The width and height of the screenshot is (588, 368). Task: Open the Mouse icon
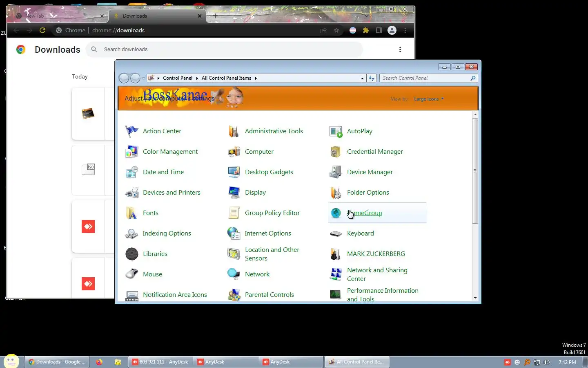(x=131, y=274)
